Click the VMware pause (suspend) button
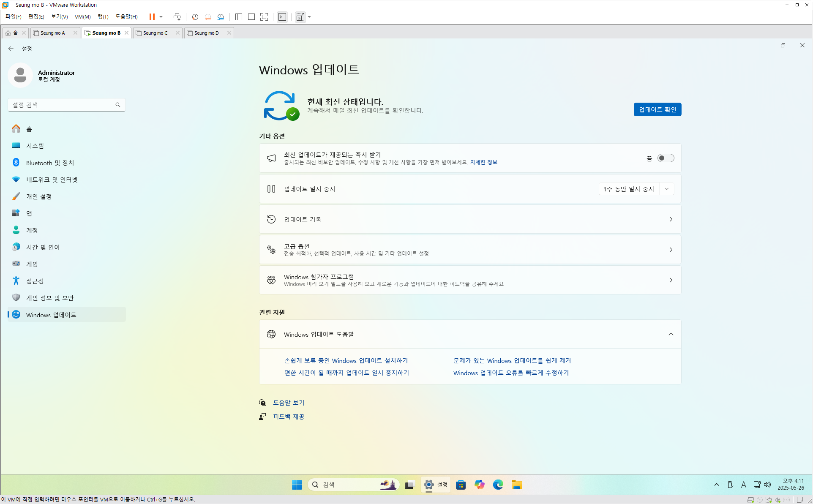Viewport: 813px width, 504px height. coord(152,17)
